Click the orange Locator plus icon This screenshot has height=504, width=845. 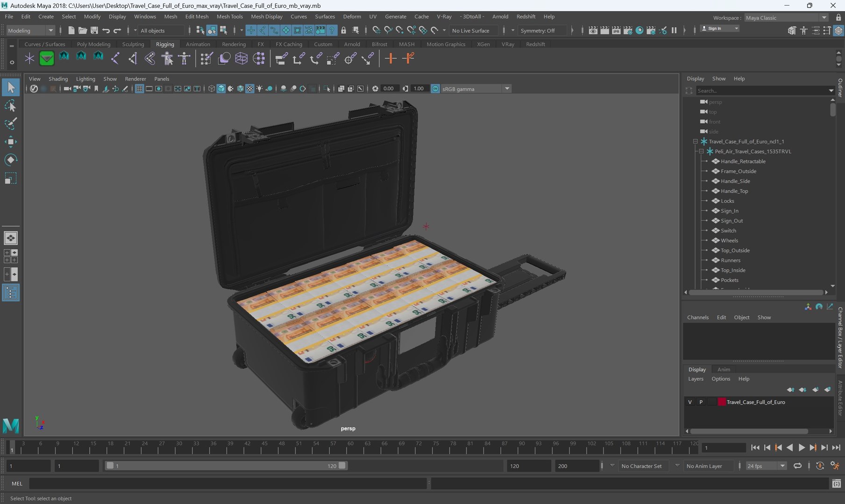coord(391,58)
